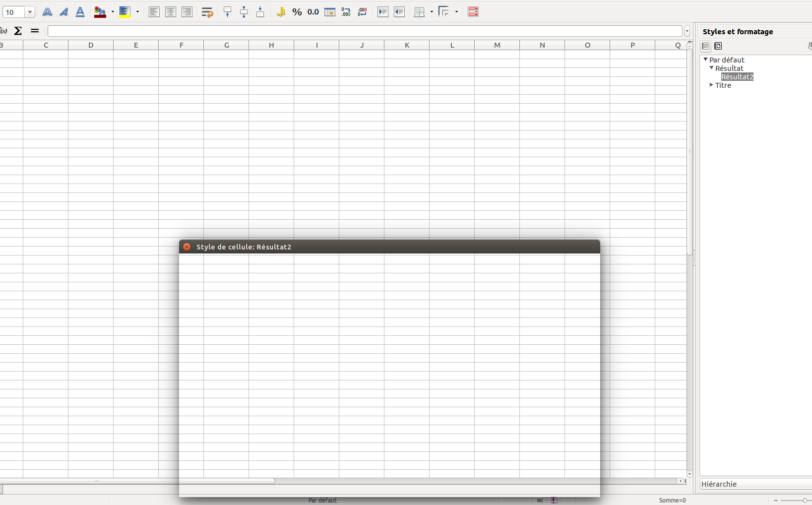
Task: Add a decimal place
Action: point(346,12)
